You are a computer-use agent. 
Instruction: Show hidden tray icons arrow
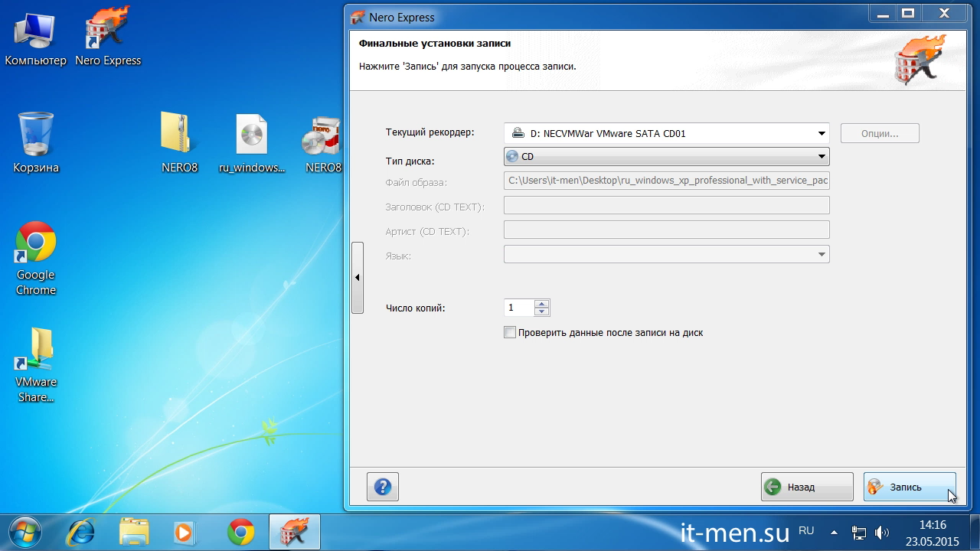(x=834, y=533)
